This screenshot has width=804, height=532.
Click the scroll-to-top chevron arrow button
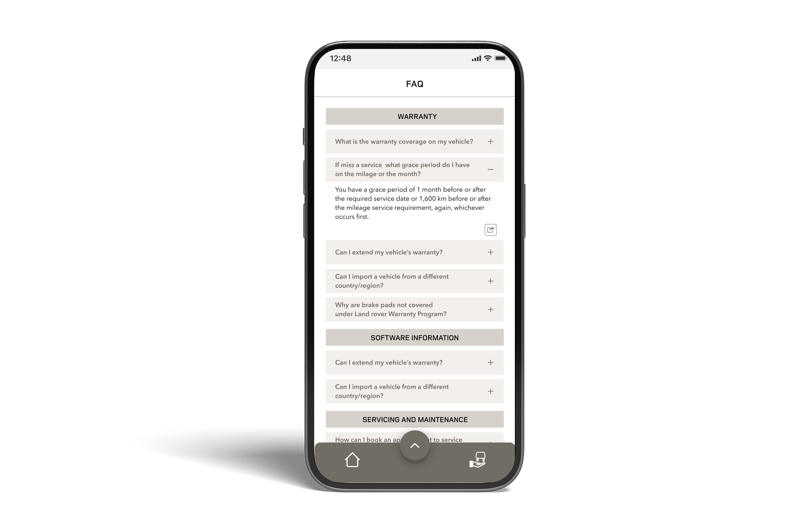coord(415,446)
